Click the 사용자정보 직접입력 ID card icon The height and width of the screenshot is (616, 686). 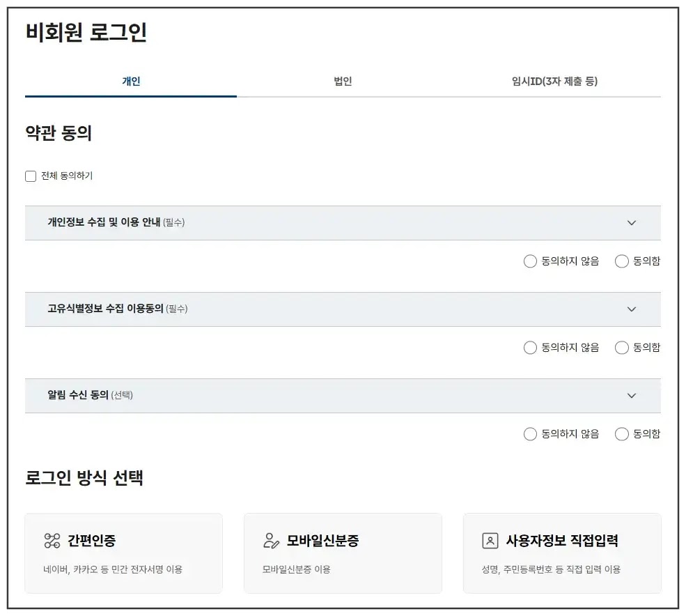[x=490, y=541]
